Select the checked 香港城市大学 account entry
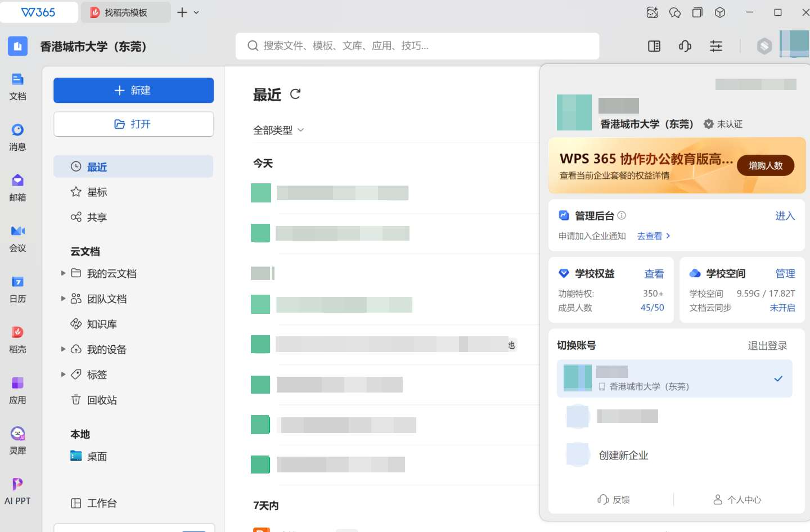The width and height of the screenshot is (810, 532). [x=674, y=378]
